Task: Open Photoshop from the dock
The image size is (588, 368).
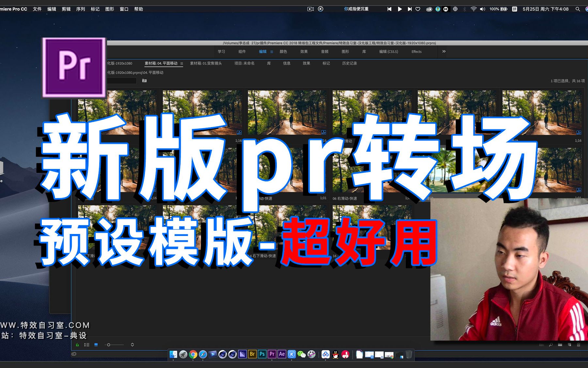Action: tap(262, 354)
